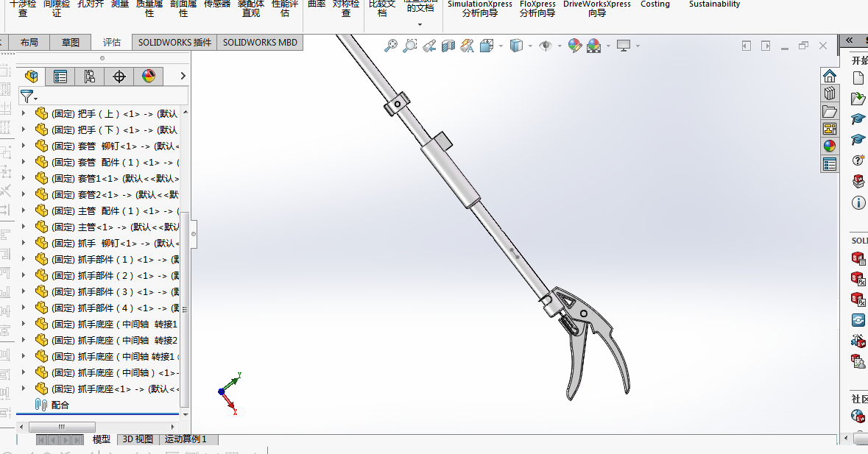Launch SimulationXpress 分析向导

480,8
